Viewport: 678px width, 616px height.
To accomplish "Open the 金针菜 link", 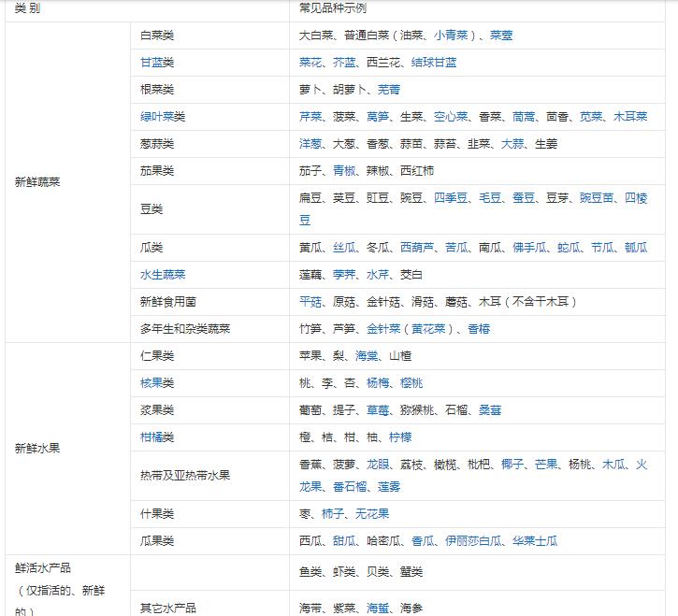I will (x=383, y=329).
